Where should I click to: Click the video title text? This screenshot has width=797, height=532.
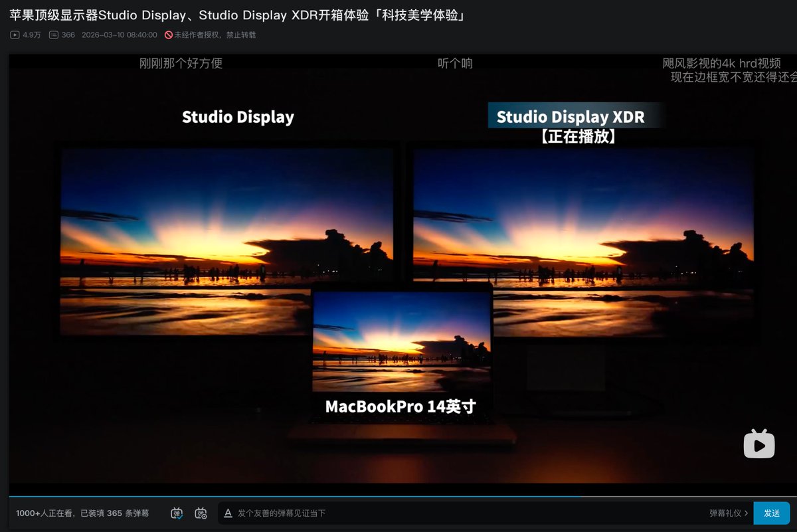236,15
